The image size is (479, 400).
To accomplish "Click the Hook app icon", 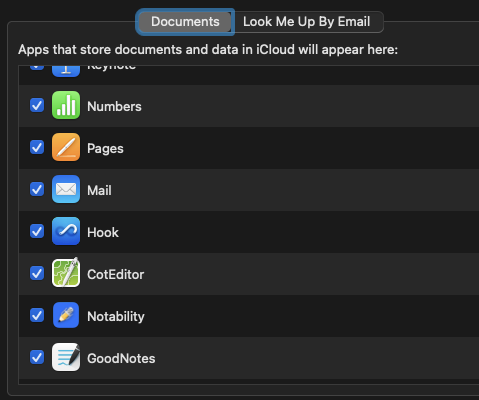I will click(x=66, y=231).
